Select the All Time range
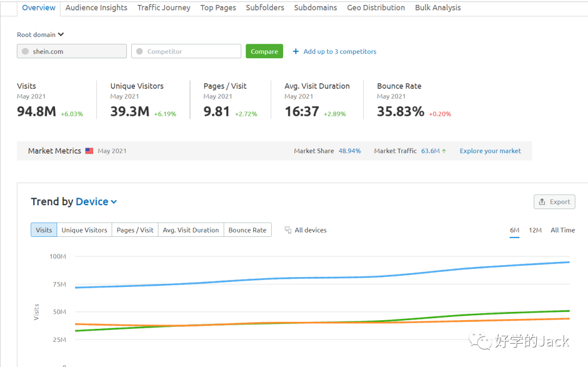588x367 pixels. tap(562, 230)
